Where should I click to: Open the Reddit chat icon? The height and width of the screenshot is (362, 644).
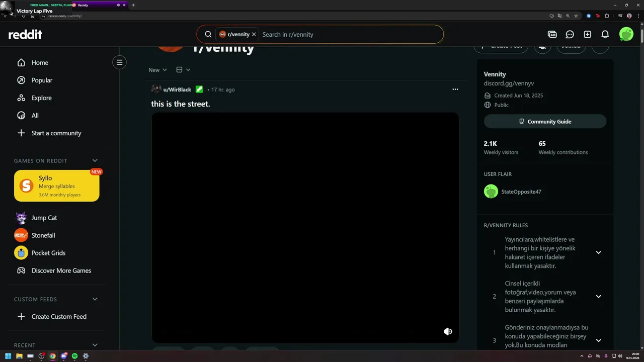coord(570,34)
